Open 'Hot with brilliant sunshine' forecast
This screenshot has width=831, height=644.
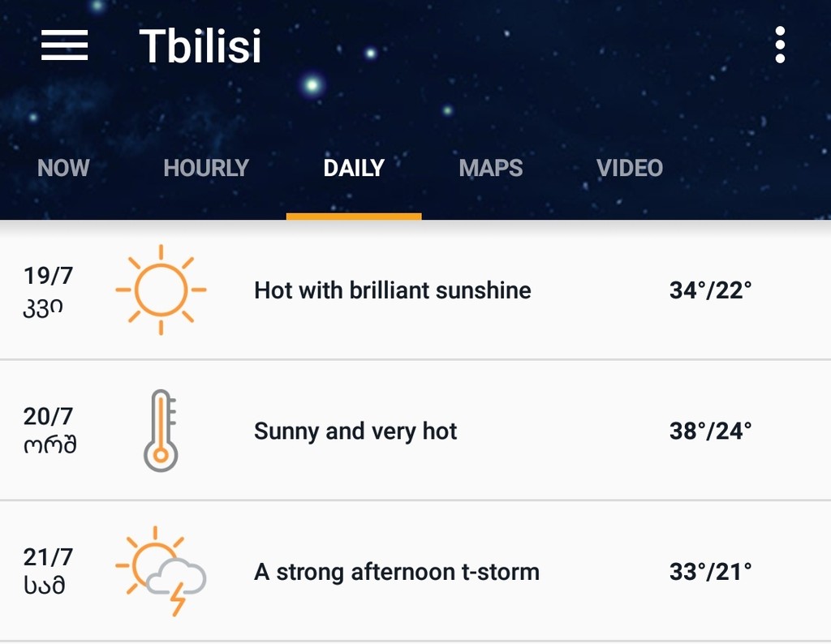click(x=393, y=290)
